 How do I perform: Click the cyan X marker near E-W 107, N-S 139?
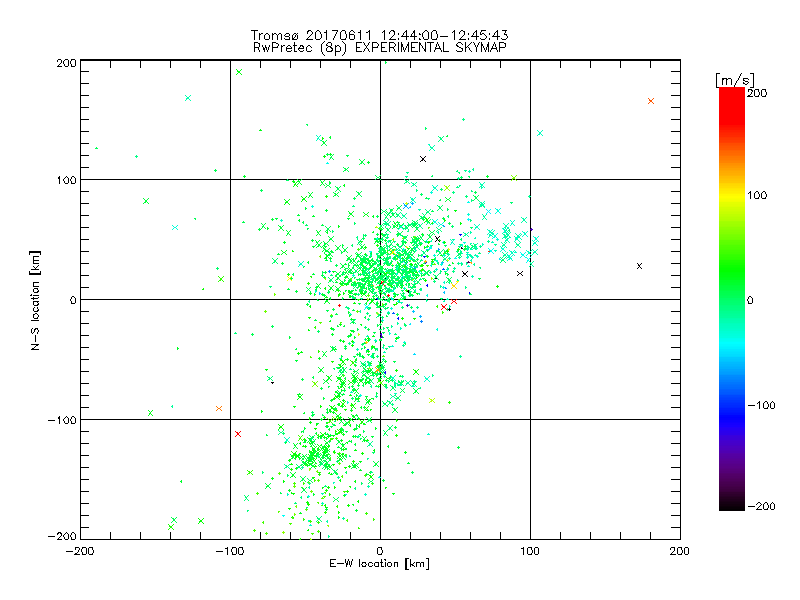[540, 133]
